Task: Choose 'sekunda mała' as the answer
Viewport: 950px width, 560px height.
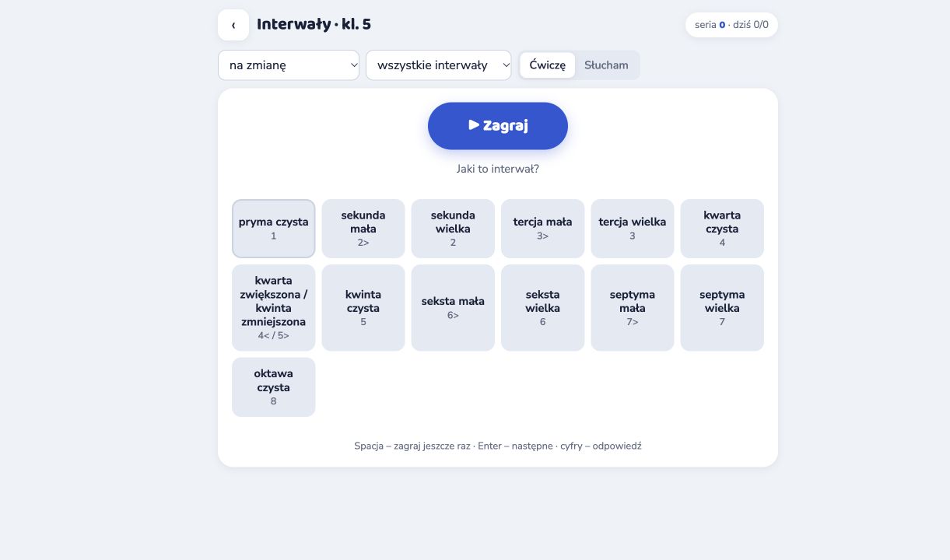Action: (x=363, y=229)
